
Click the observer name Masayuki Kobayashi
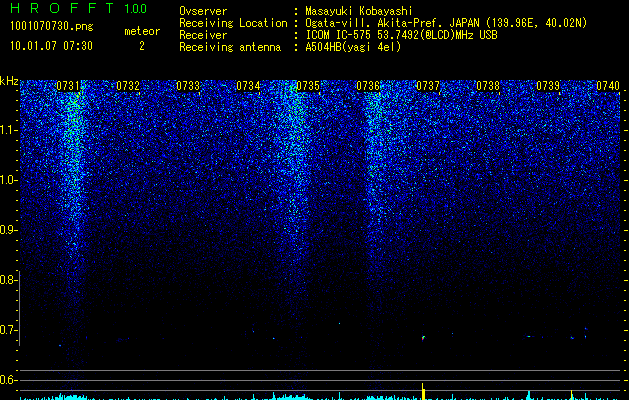pos(359,11)
